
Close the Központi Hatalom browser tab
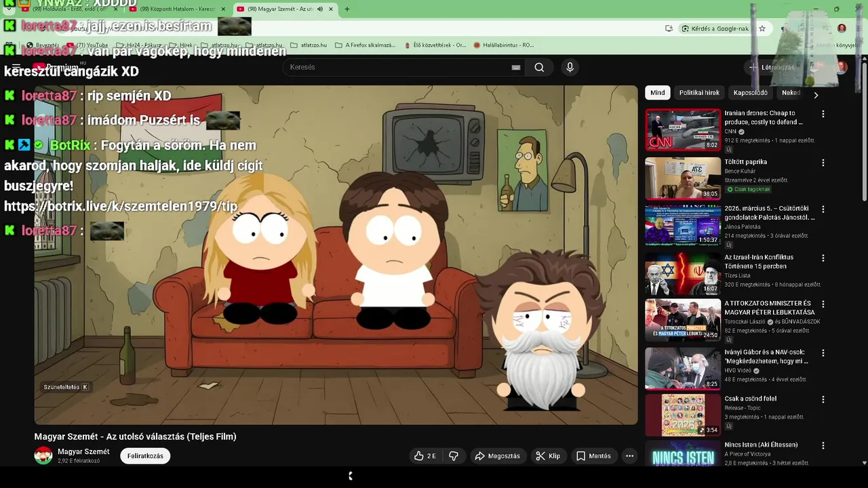222,9
